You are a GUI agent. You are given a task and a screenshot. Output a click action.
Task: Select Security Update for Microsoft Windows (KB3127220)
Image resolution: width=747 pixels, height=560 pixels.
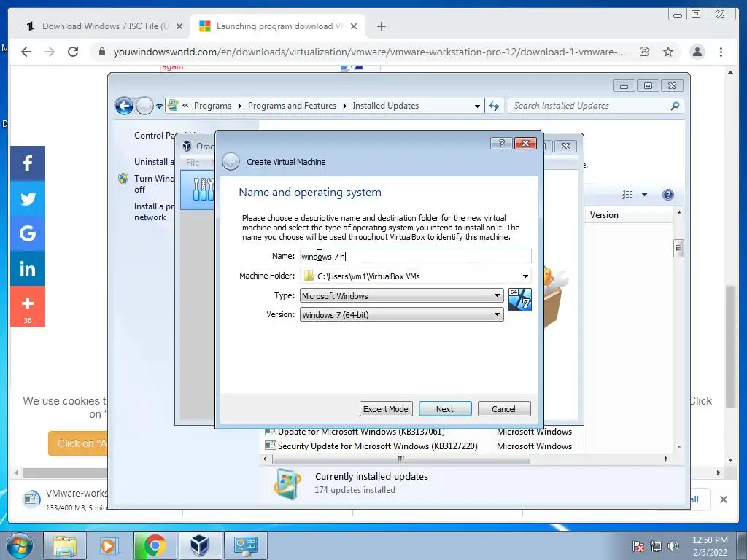377,446
